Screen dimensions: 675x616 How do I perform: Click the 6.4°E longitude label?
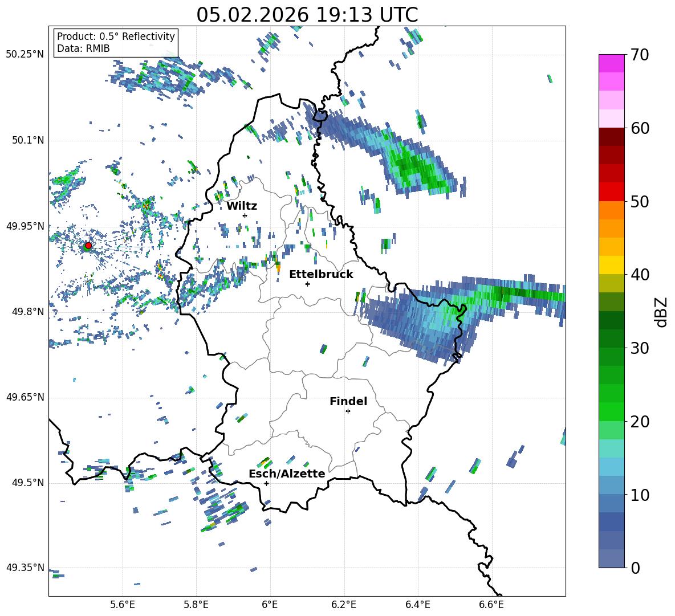tap(417, 605)
